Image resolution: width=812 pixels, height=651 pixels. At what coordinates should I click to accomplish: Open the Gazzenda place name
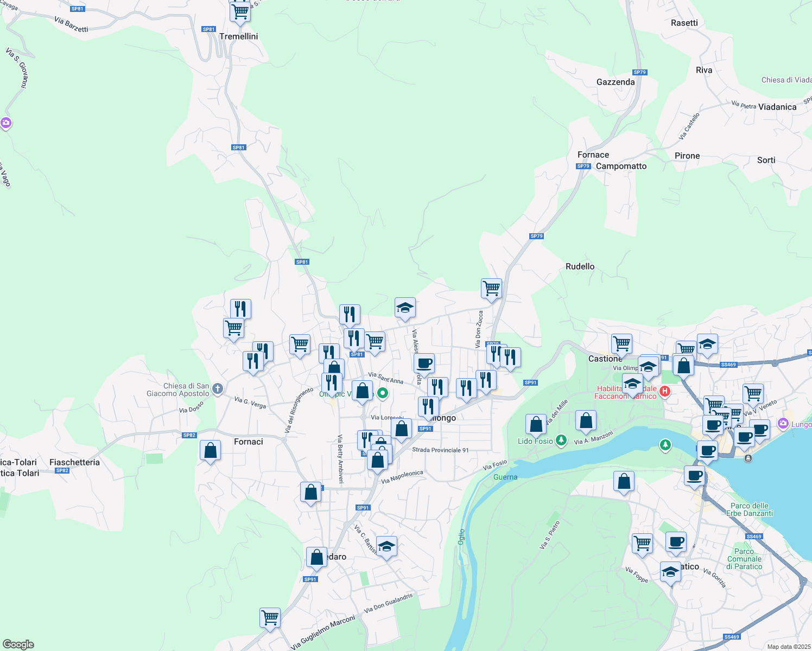coord(616,82)
